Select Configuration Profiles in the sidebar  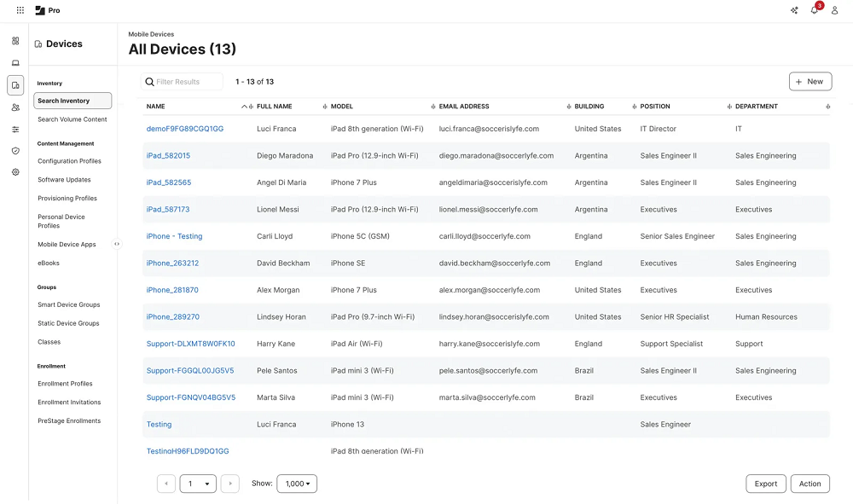[x=70, y=161]
